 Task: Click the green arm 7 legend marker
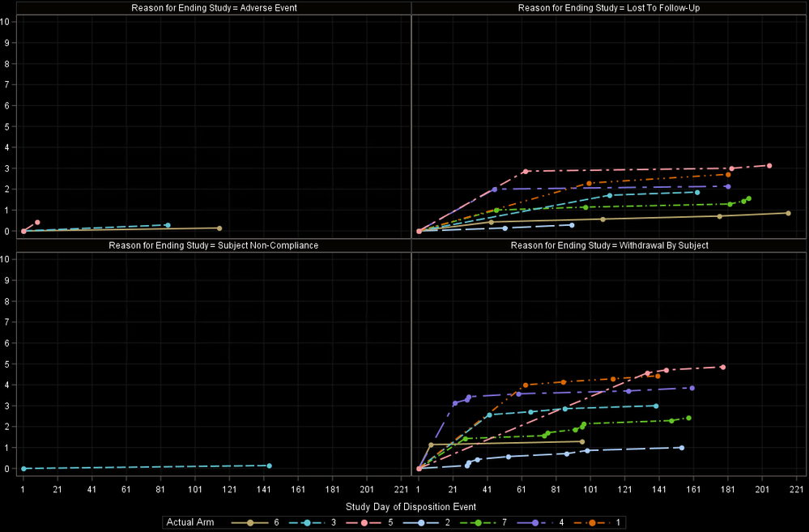[x=479, y=523]
